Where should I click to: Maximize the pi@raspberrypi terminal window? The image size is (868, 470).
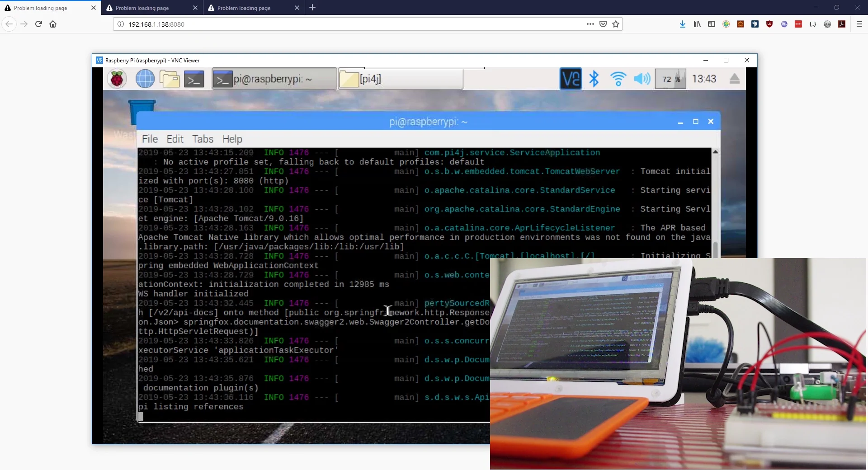[696, 122]
